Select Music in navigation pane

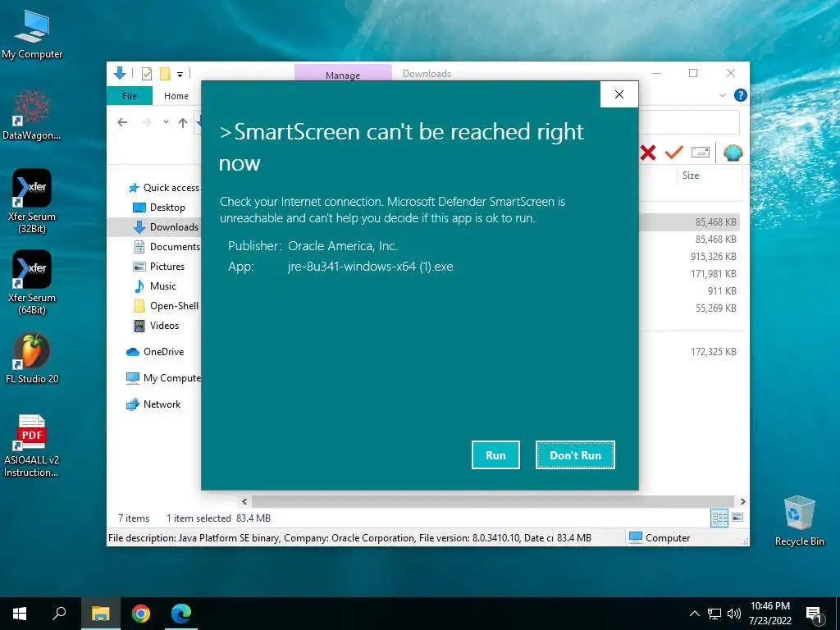(155, 286)
